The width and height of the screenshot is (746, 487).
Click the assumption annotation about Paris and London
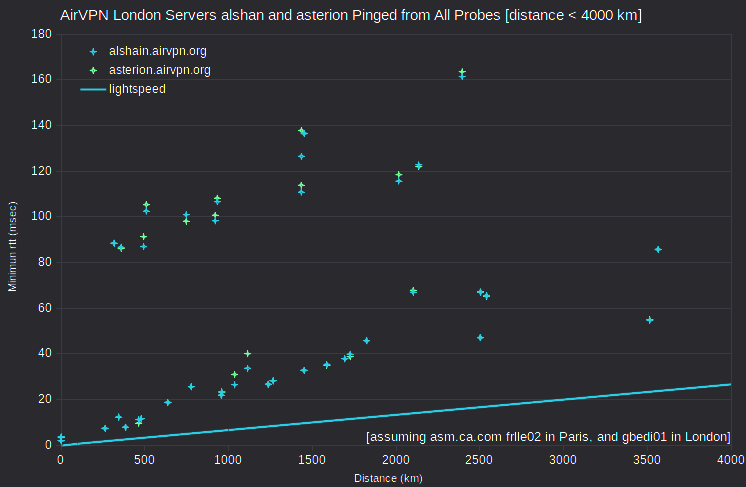click(548, 437)
